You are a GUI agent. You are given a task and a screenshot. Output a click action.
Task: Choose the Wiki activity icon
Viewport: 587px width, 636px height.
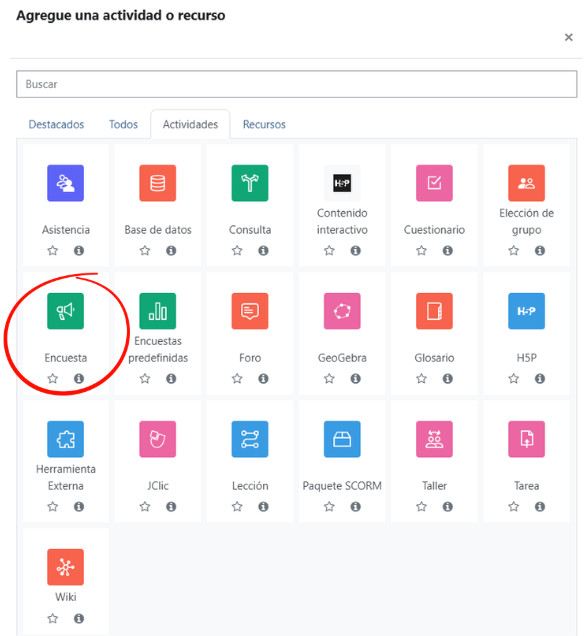point(65,567)
